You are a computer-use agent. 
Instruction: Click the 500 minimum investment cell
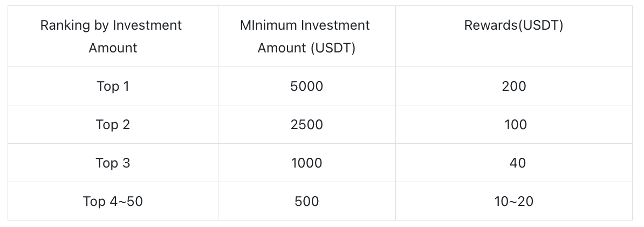(306, 202)
